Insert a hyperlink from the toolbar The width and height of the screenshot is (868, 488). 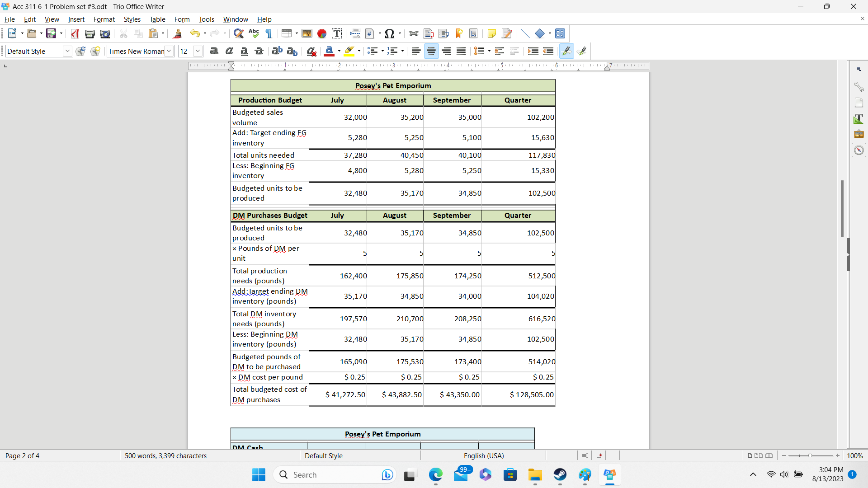click(x=414, y=33)
